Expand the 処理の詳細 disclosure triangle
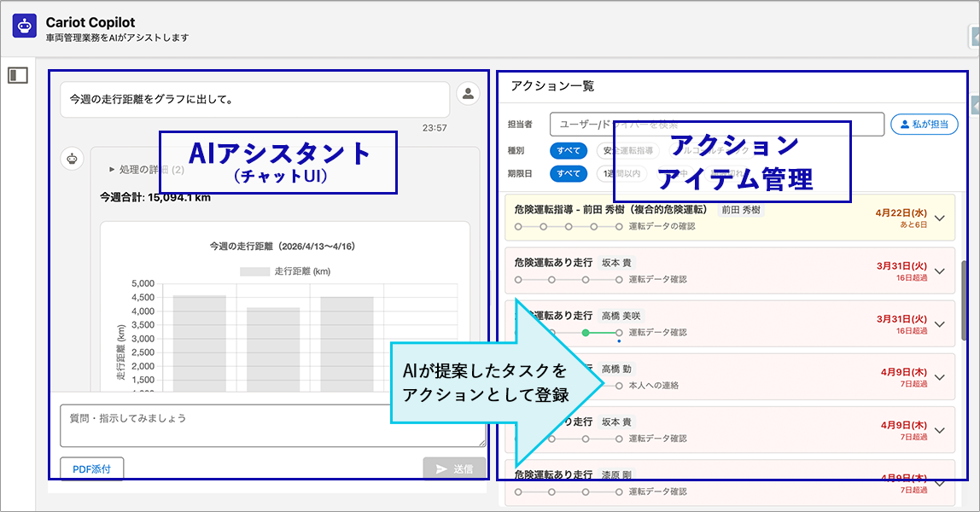The width and height of the screenshot is (980, 512). click(112, 170)
